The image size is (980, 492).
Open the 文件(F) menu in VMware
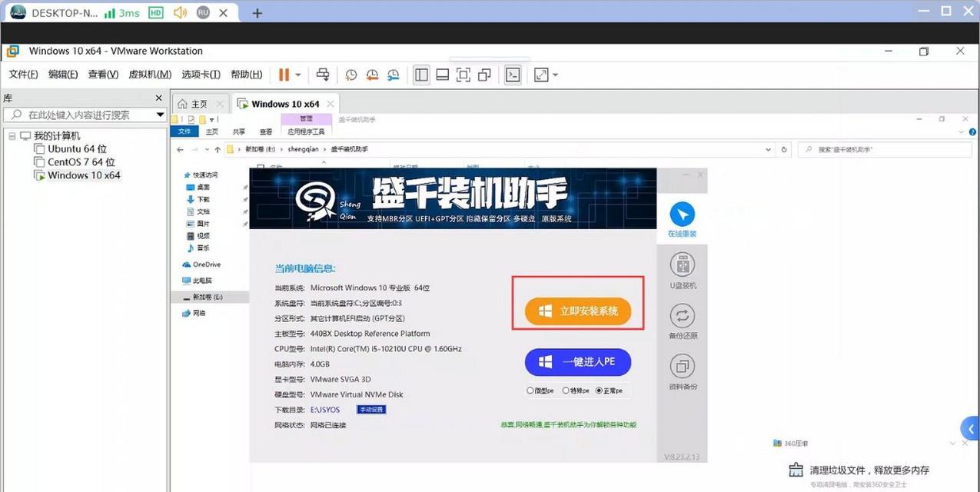[23, 75]
